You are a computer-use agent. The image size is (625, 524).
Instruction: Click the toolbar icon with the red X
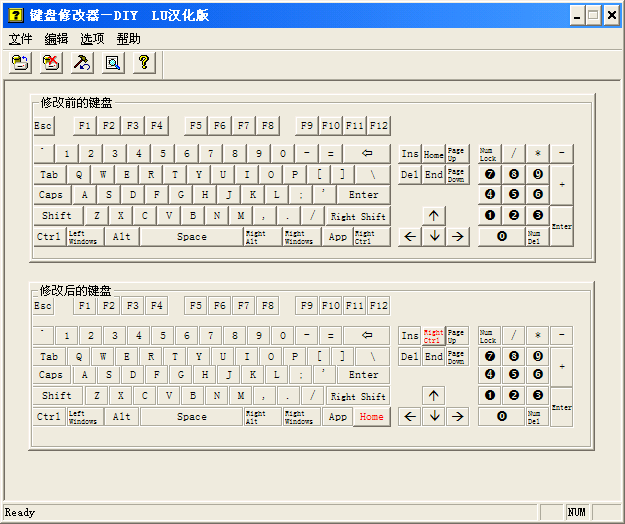[x=51, y=63]
